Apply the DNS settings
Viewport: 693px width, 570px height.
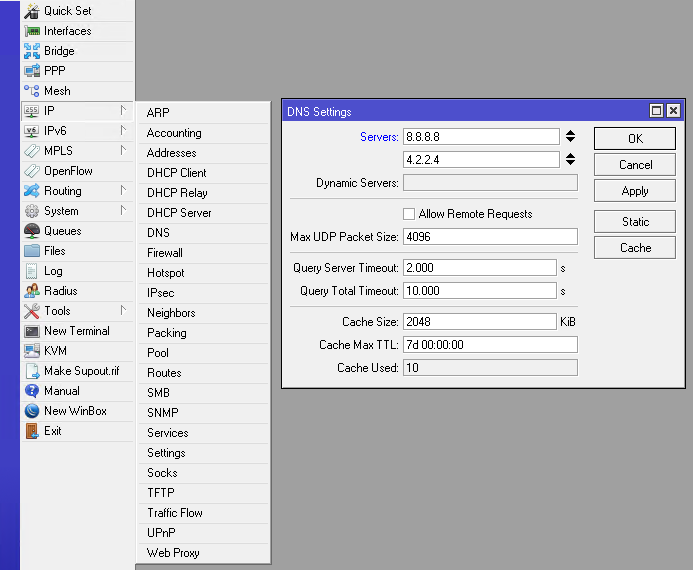coord(635,191)
